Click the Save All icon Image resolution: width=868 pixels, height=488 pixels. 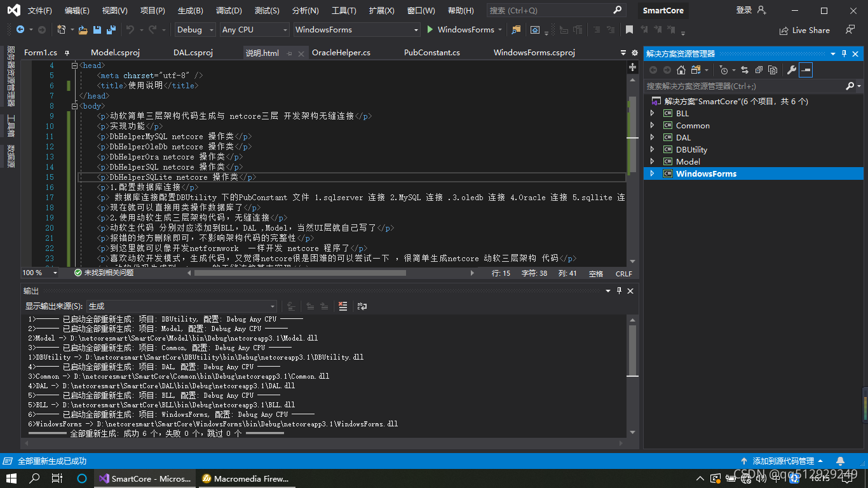pyautogui.click(x=111, y=30)
